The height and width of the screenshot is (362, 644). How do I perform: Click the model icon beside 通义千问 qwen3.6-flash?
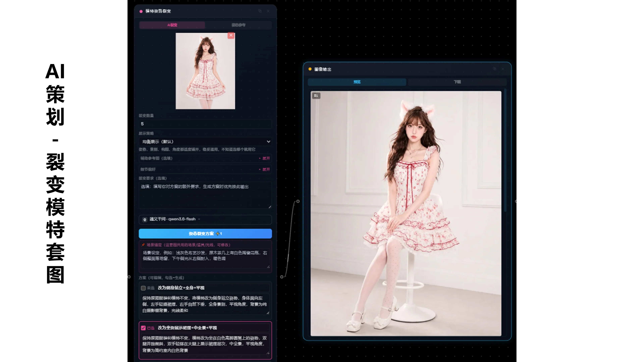click(145, 220)
